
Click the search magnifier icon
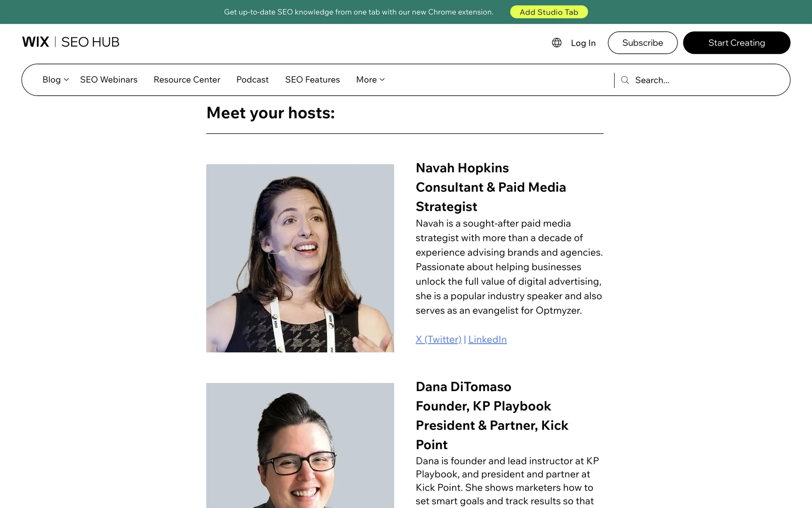click(625, 80)
